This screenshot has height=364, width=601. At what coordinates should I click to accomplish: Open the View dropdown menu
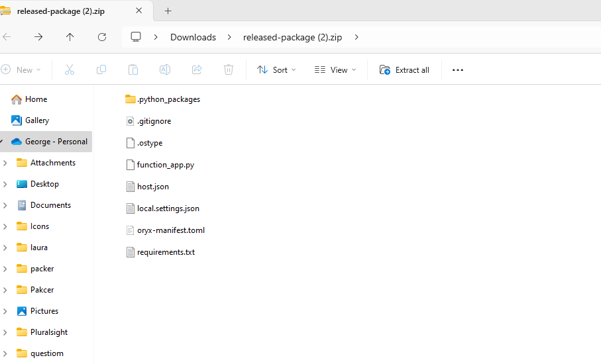[x=335, y=69]
